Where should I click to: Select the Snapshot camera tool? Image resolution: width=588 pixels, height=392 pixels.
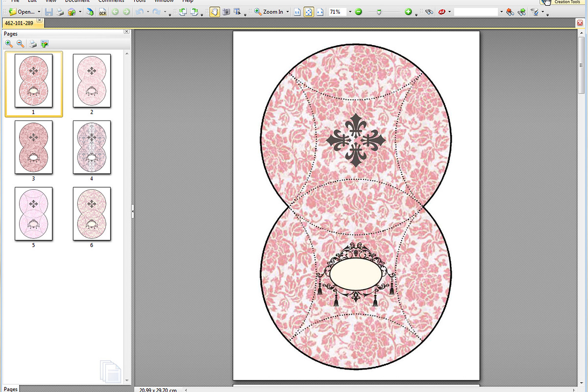(226, 12)
